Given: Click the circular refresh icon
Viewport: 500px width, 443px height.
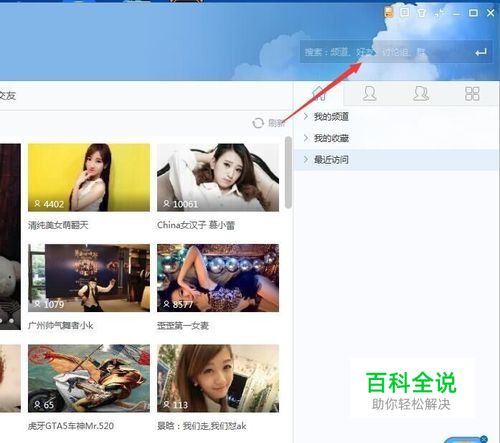Looking at the screenshot, I should [258, 123].
